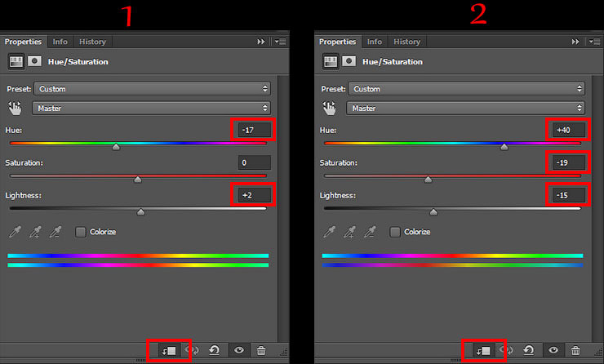The width and height of the screenshot is (604, 364).
Task: Pick the subtract-from-sample eyedropper in panel 1
Action: coord(56,232)
